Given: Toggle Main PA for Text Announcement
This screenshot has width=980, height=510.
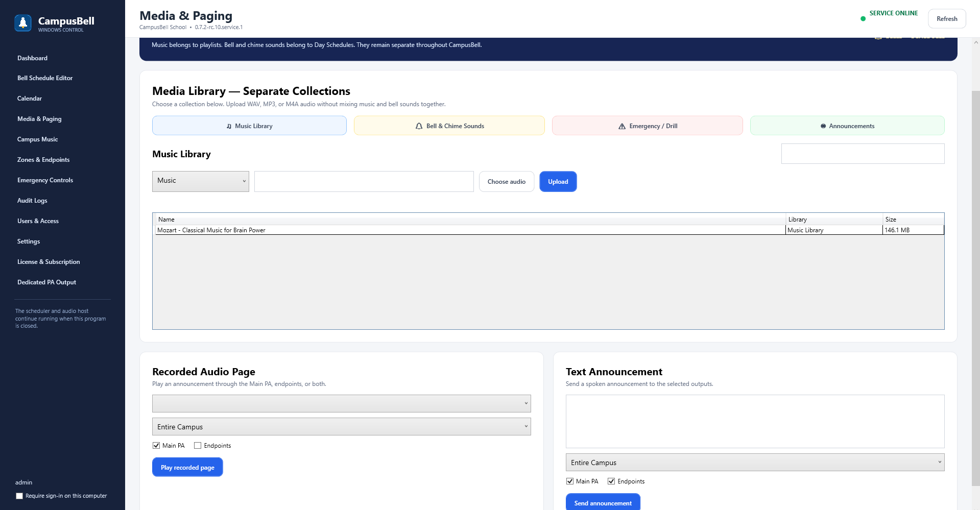Looking at the screenshot, I should (x=570, y=481).
